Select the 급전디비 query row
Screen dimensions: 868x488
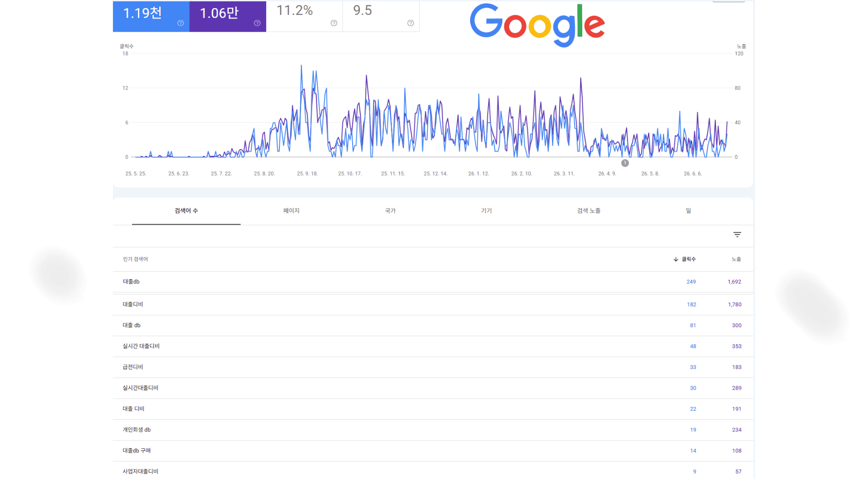click(x=433, y=367)
